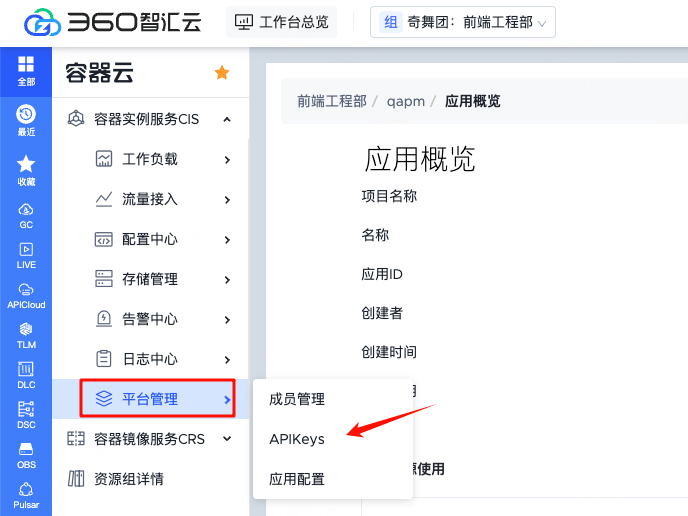Click the 工作负载 chart icon
This screenshot has width=688, height=516.
[x=104, y=159]
